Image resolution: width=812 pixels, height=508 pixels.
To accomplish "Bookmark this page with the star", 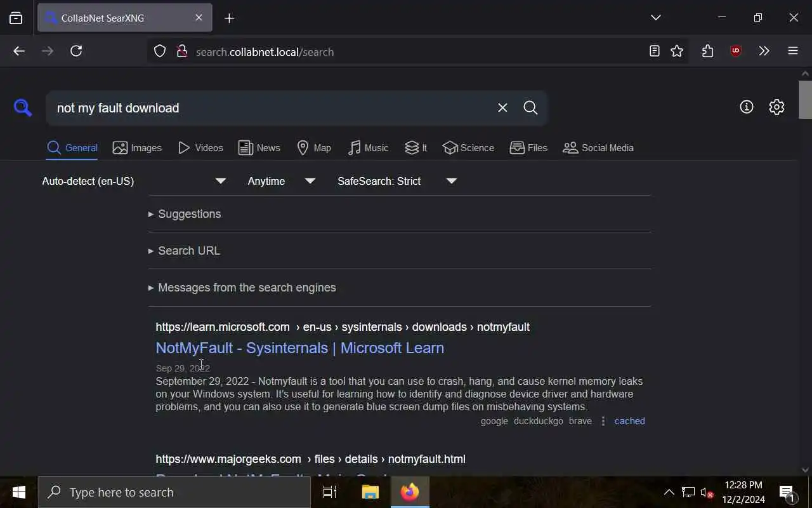I will (677, 51).
